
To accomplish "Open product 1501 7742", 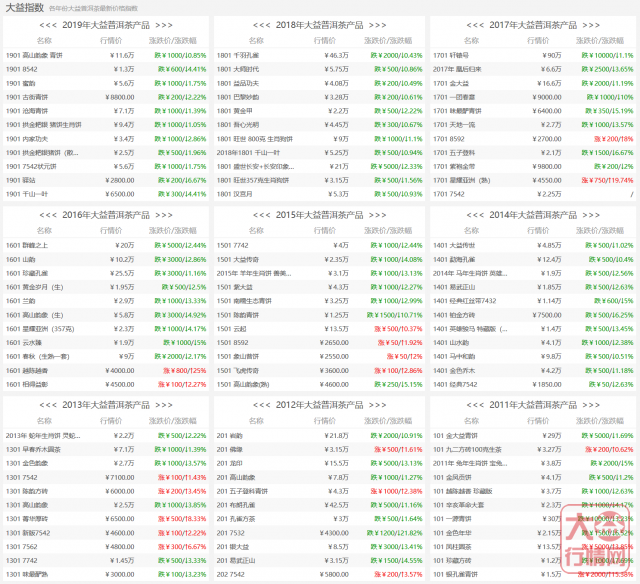I will [x=232, y=245].
